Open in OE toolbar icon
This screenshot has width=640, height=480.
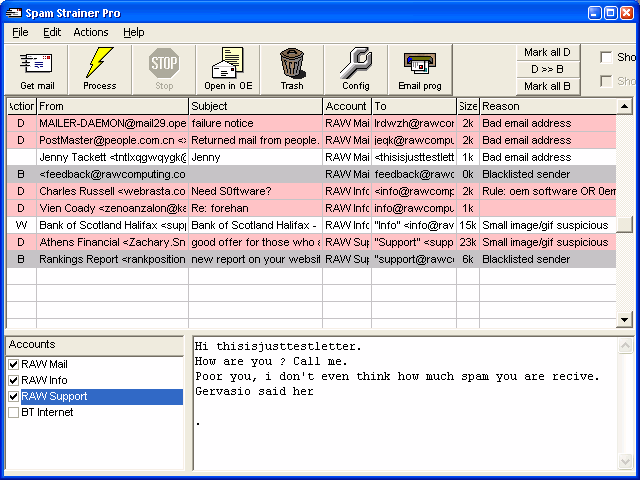(228, 63)
